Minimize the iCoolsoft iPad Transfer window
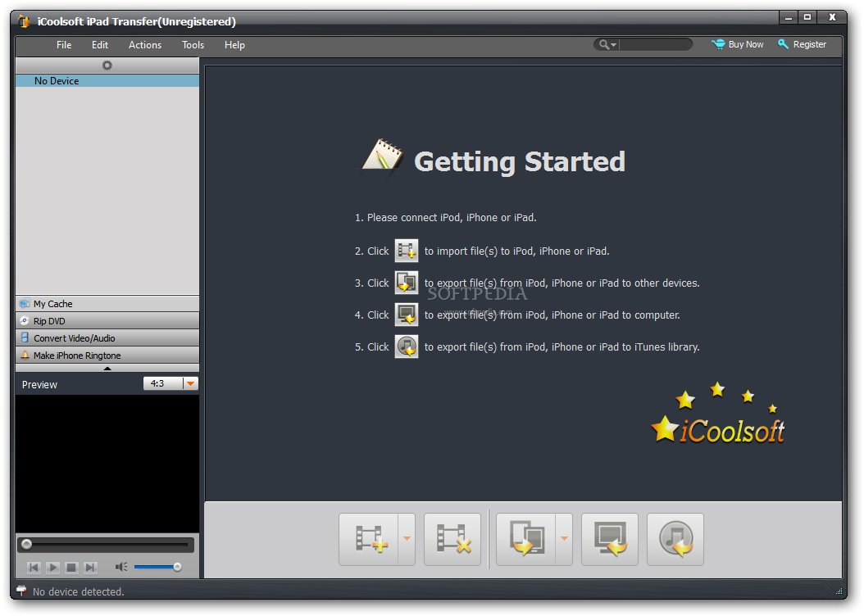Screen dimensions: 864x616 coord(788,18)
